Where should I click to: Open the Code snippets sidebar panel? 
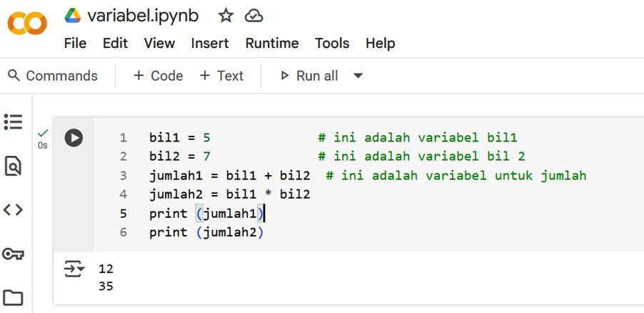(13, 210)
